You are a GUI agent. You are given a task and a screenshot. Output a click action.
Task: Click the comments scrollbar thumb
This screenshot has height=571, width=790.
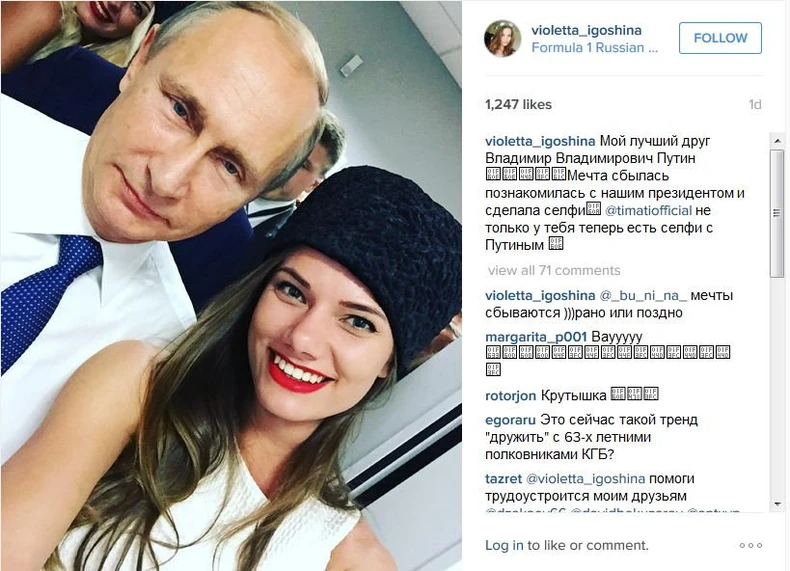point(777,213)
